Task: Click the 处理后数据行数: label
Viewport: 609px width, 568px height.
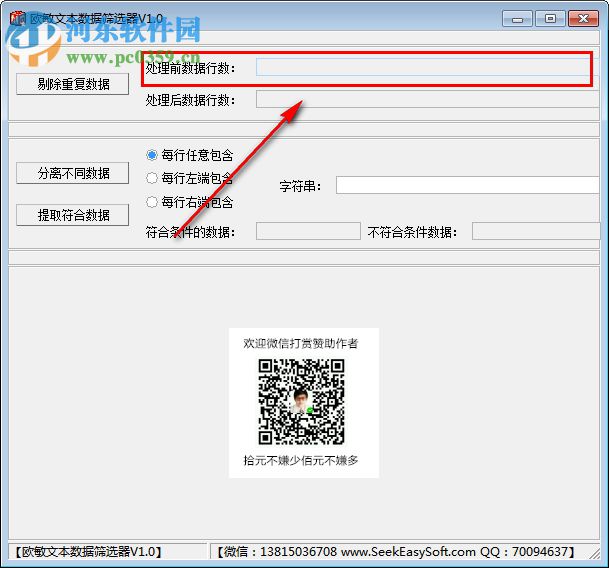Action: 190,100
